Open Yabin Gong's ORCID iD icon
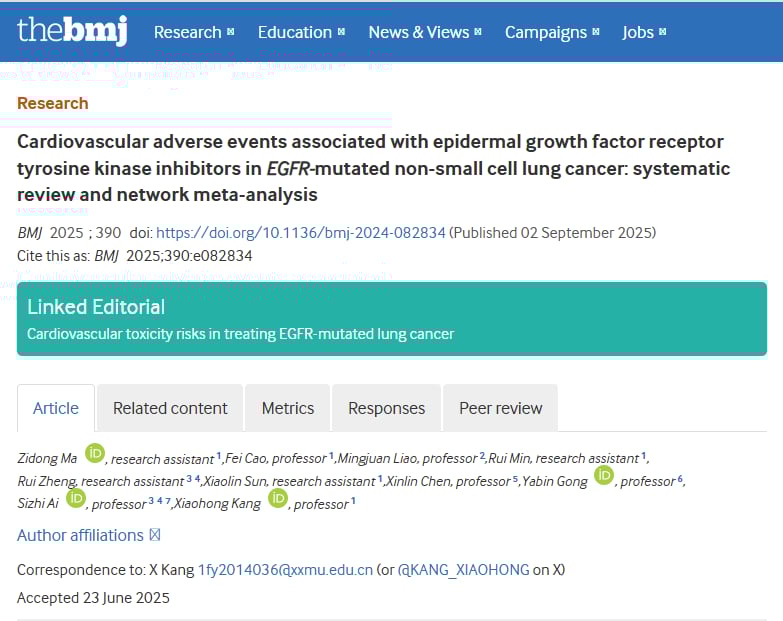This screenshot has height=621, width=783. tap(603, 476)
